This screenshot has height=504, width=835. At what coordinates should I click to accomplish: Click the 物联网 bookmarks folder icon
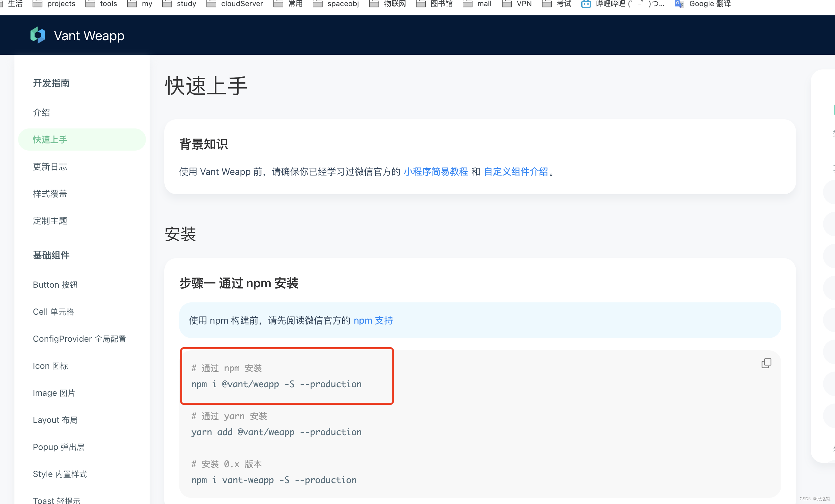[x=374, y=4]
